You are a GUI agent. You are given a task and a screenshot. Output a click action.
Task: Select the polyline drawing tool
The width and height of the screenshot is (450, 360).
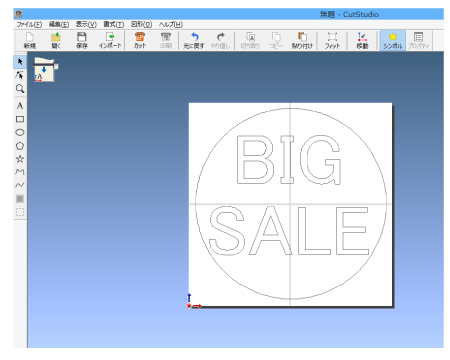click(20, 172)
